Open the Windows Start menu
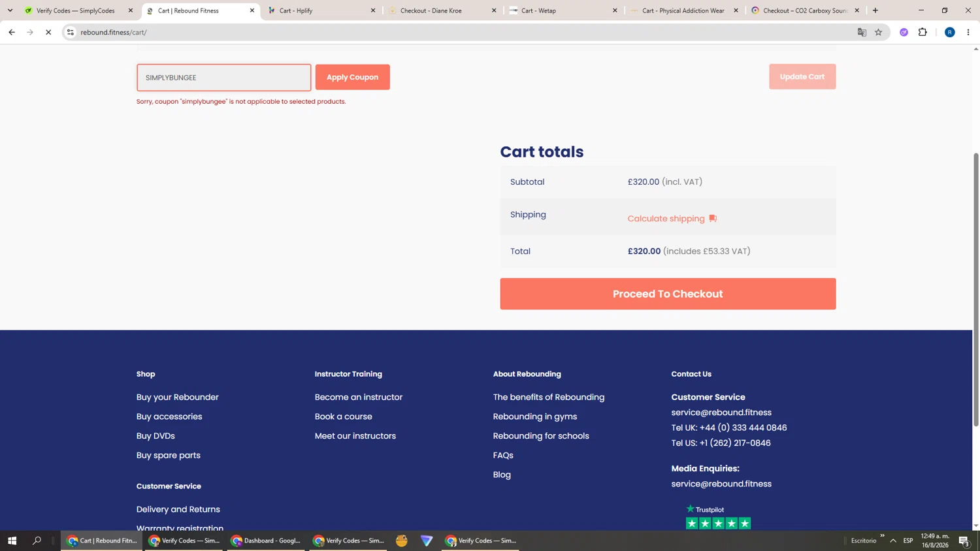The width and height of the screenshot is (980, 551). pos(12,541)
